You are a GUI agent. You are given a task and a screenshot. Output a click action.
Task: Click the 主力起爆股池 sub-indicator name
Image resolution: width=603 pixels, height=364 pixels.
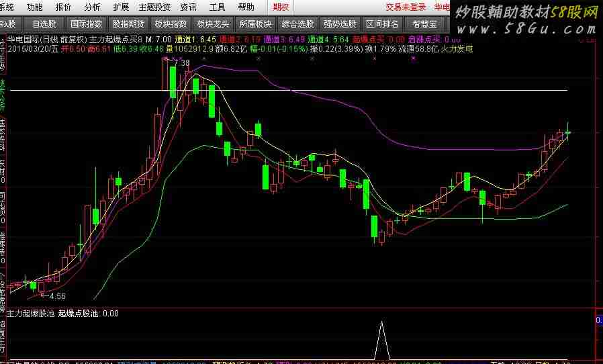[30, 313]
